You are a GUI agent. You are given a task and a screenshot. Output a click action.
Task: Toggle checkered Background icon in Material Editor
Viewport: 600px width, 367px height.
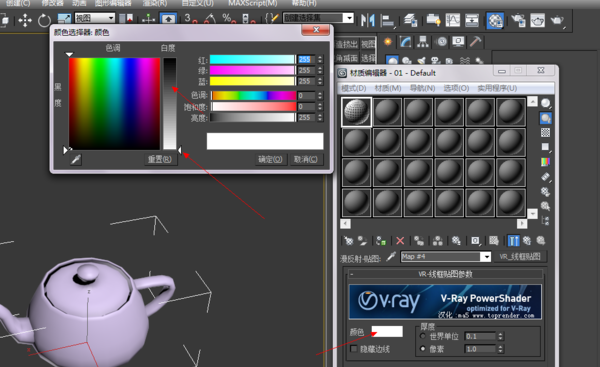coord(545,133)
